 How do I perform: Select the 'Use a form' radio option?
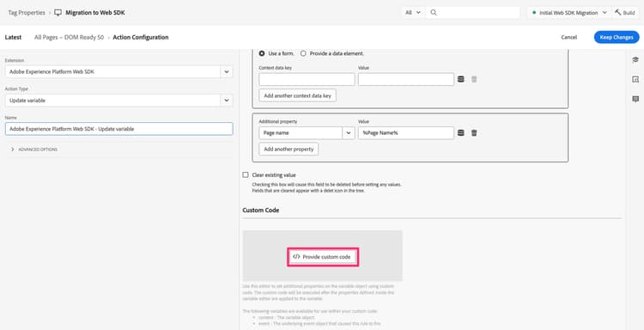coord(262,53)
